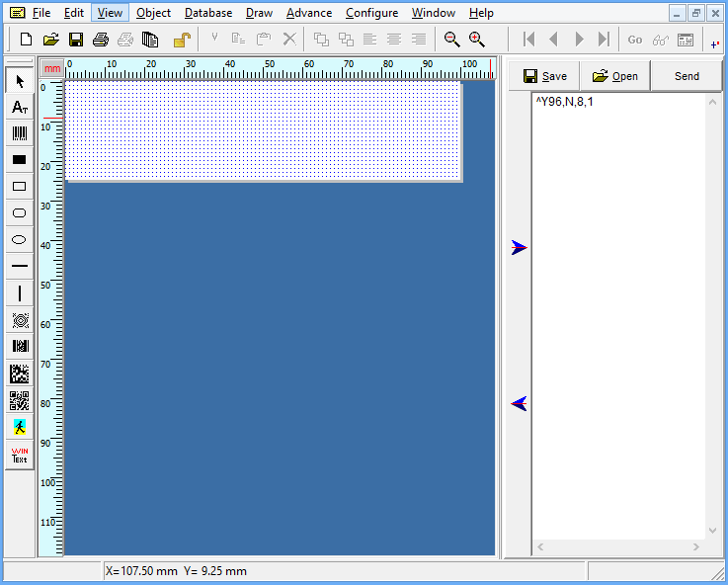Toggle the padlock lock icon
728x585 pixels.
pos(182,40)
